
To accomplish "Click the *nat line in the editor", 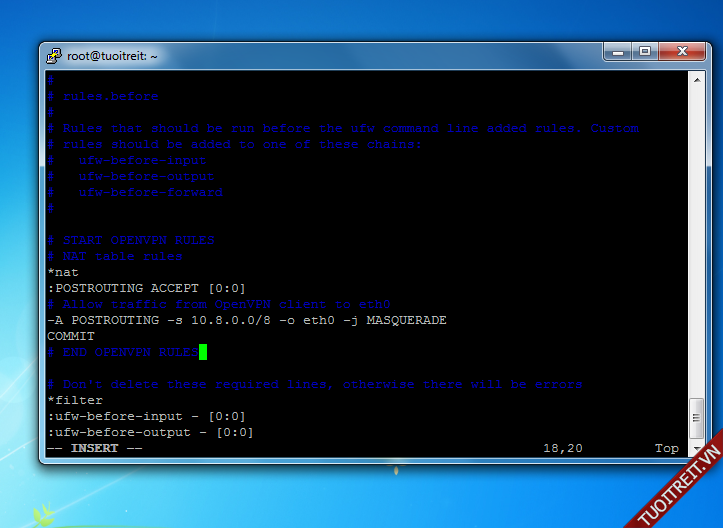I will (63, 272).
